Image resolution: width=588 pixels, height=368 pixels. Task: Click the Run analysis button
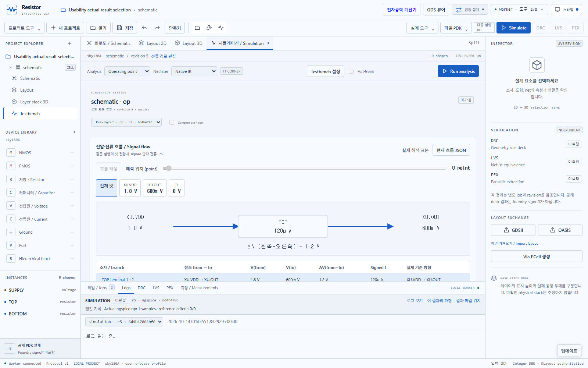pos(458,71)
